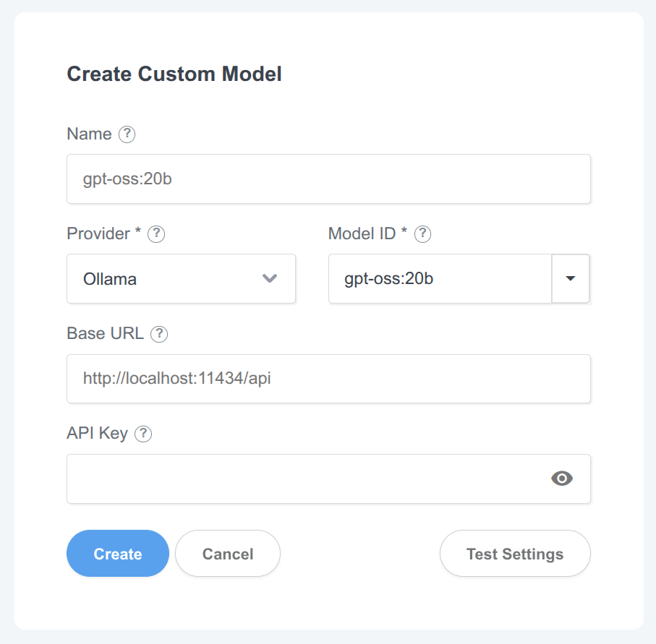
Task: Click the API Key label text
Action: pyautogui.click(x=97, y=434)
